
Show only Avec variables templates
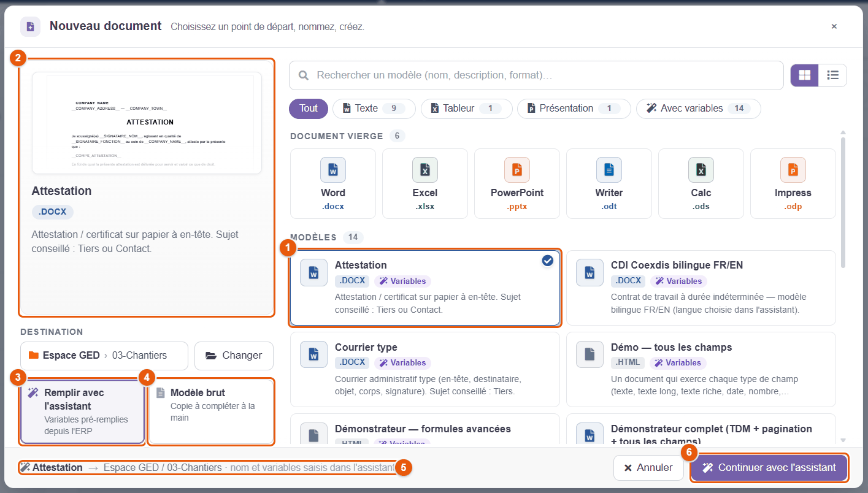[x=699, y=109]
